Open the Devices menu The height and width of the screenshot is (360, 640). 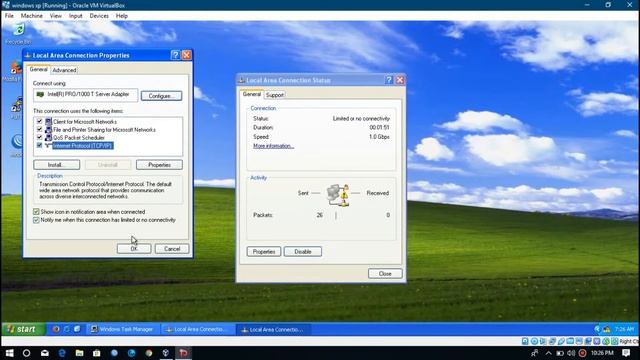coord(99,16)
